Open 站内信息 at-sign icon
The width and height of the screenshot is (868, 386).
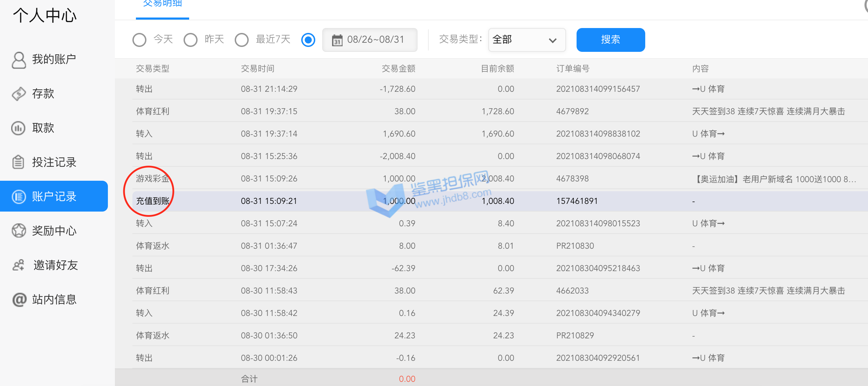pos(19,299)
